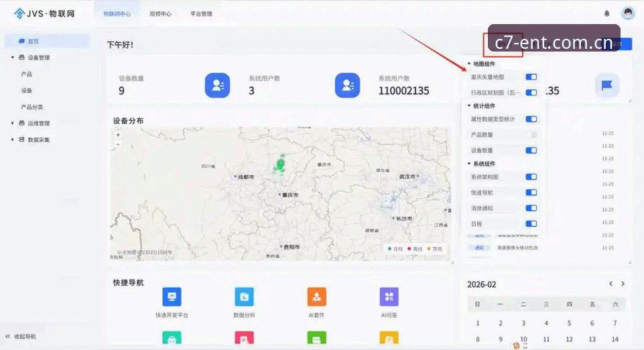Screen dimensions: 644x350
Task: Select day 1 in the calendar
Action: click(478, 323)
